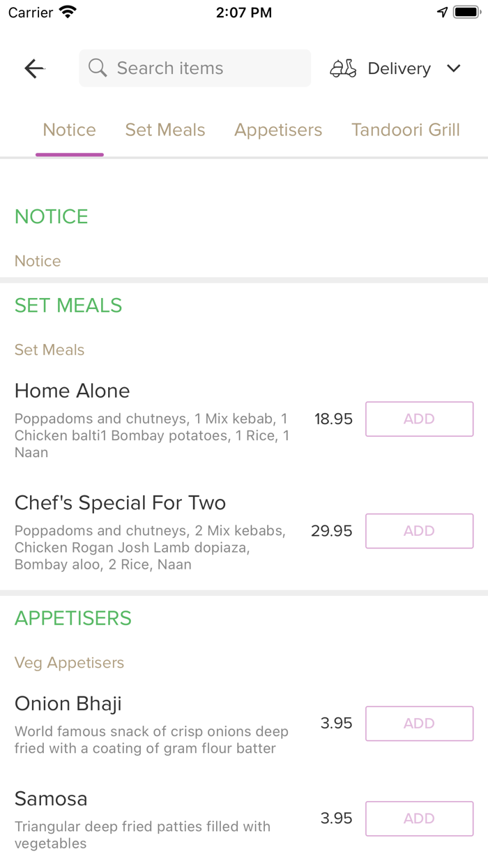Tap the delivery scooter icon

(343, 68)
